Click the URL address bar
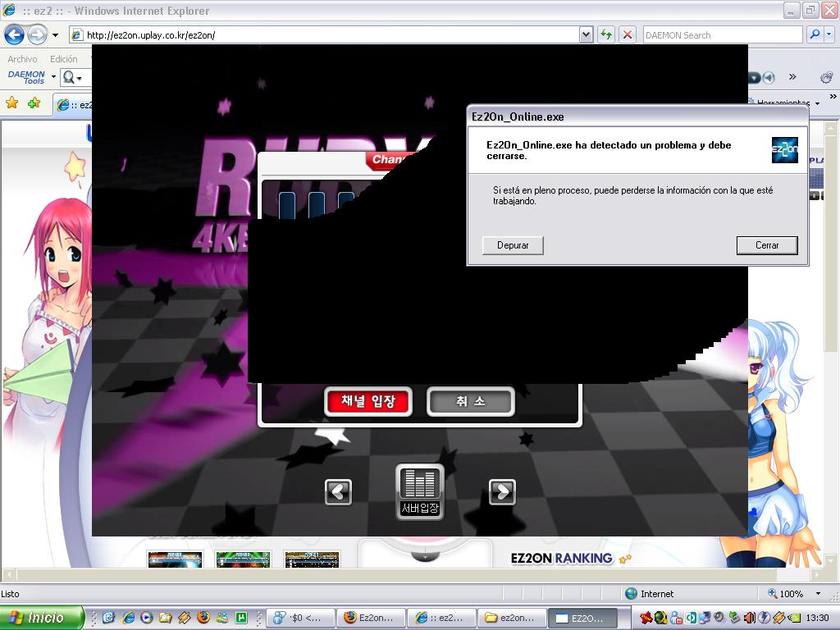 [325, 35]
